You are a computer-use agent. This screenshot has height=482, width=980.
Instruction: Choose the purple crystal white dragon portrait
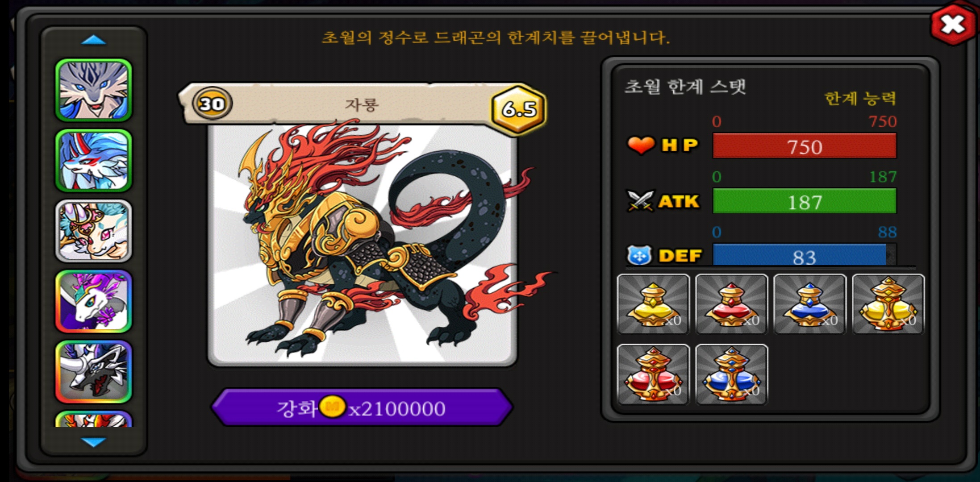click(93, 301)
